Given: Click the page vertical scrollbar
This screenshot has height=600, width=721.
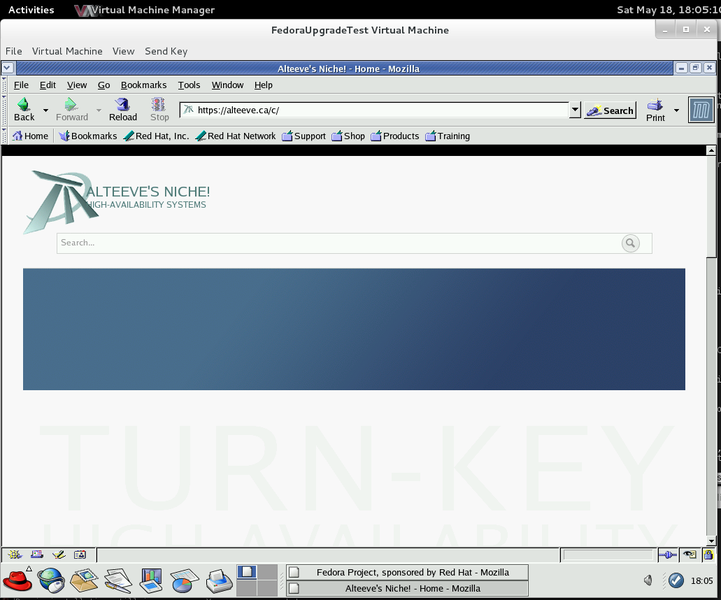Looking at the screenshot, I should coord(711,300).
